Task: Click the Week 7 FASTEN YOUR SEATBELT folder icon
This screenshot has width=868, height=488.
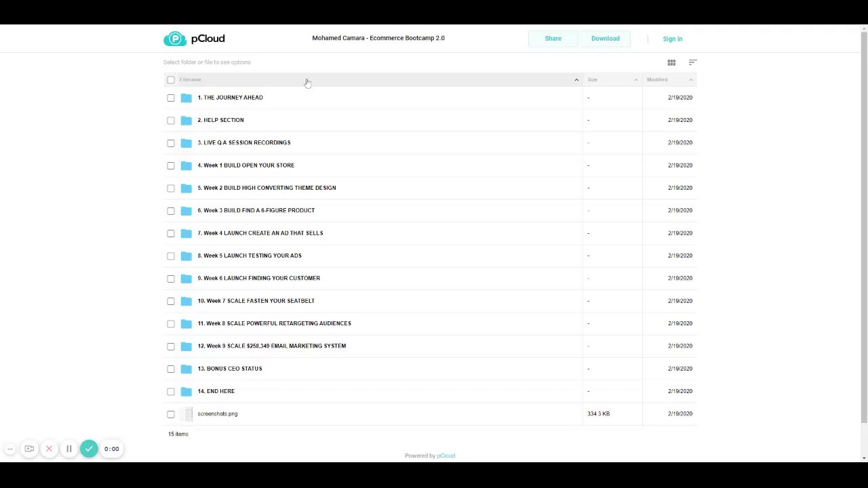Action: click(x=186, y=301)
